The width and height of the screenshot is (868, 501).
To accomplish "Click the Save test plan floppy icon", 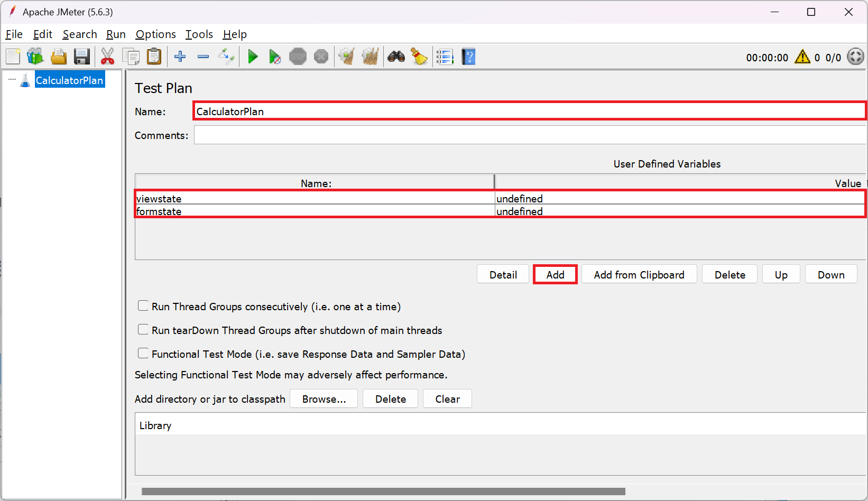I will (82, 57).
